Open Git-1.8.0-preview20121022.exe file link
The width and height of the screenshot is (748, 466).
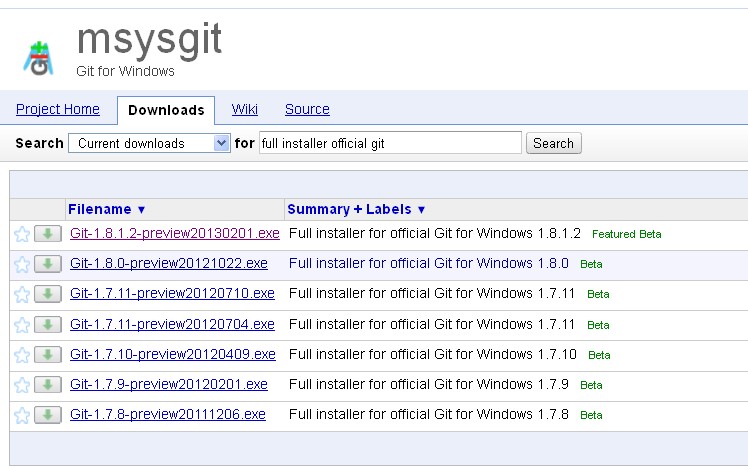(x=169, y=263)
